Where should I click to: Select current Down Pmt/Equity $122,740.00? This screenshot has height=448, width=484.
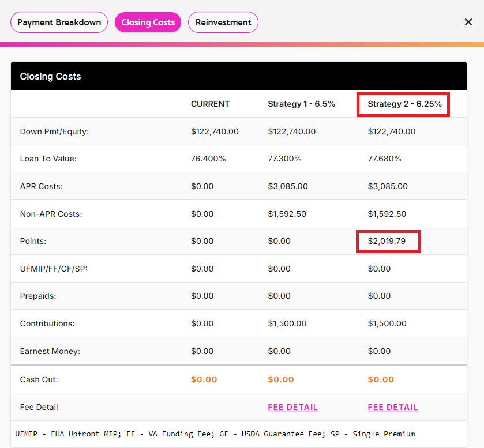(215, 131)
